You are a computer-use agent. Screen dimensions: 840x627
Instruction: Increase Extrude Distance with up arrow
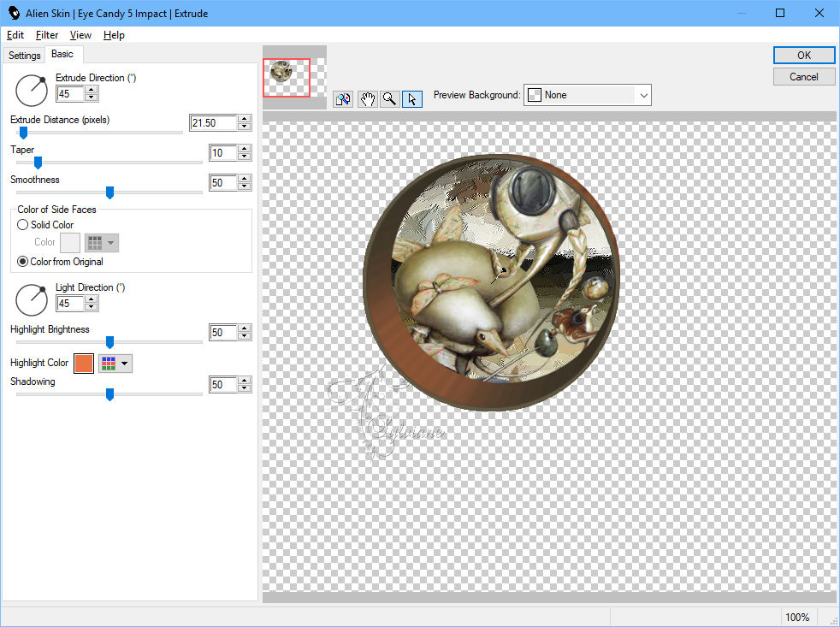click(245, 119)
